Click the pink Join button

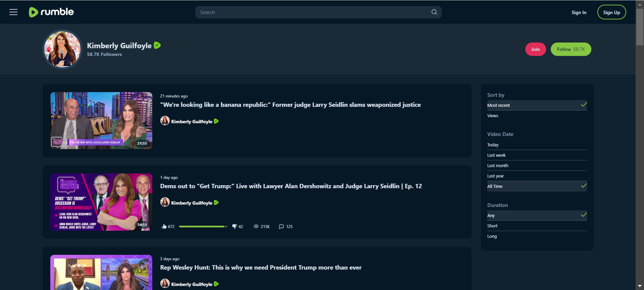click(x=535, y=49)
